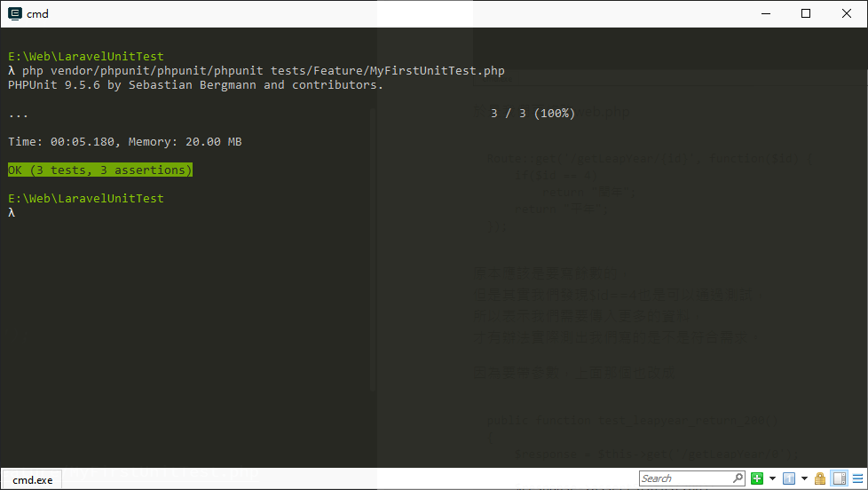This screenshot has height=490, width=868.
Task: Click the '3 / 3 (100%)' progress text
Action: 533,114
